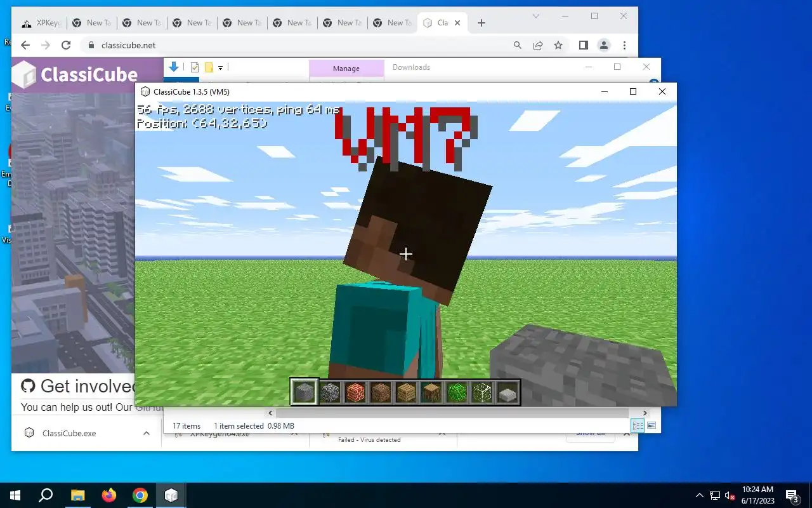Select the wood log block in the hotbar

click(431, 392)
